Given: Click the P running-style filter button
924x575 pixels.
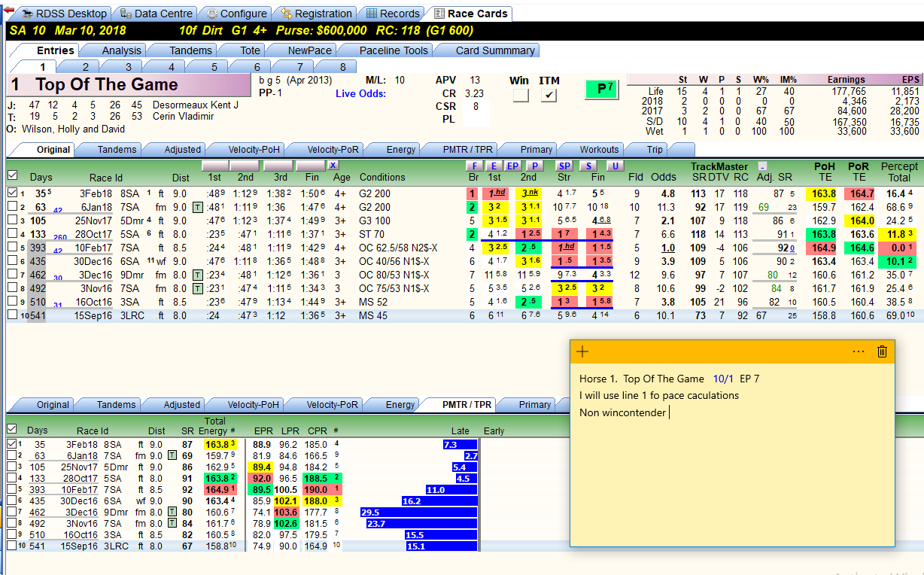Looking at the screenshot, I should click(x=534, y=165).
